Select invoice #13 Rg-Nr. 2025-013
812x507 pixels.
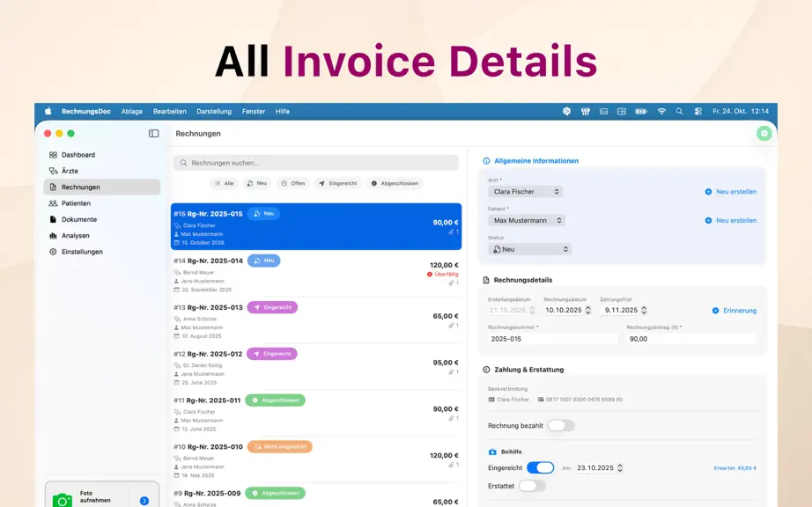(x=316, y=320)
